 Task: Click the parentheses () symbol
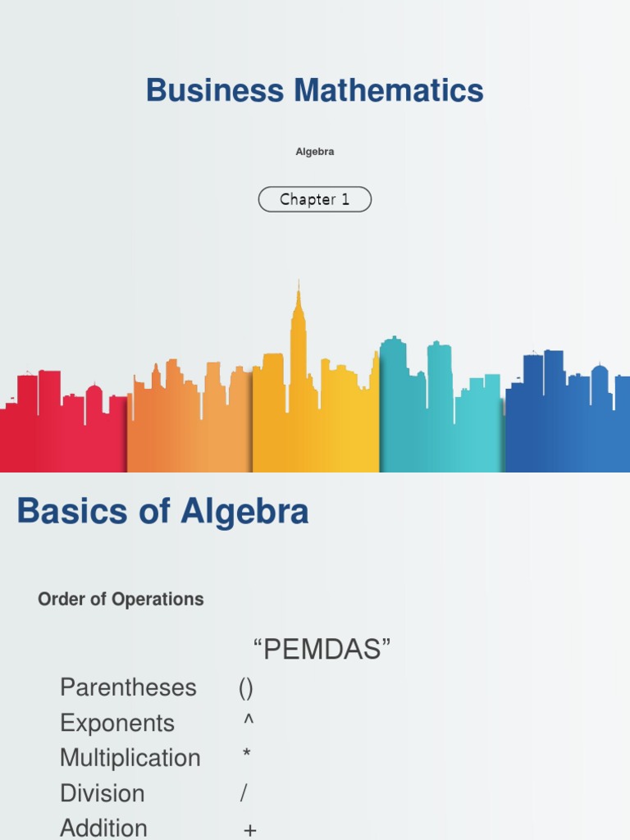[246, 687]
